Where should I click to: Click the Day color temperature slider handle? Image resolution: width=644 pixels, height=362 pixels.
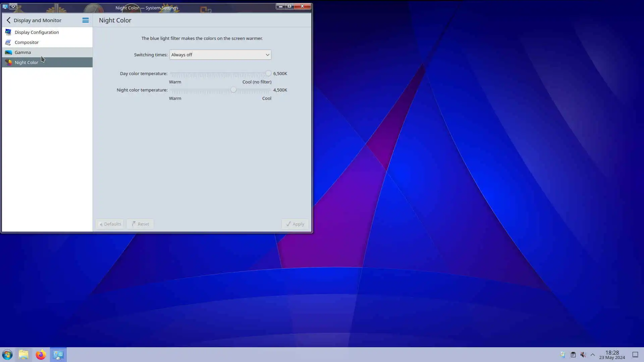[268, 73]
